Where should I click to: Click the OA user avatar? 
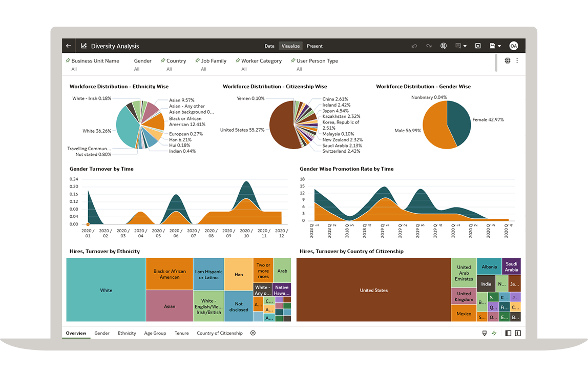(x=513, y=46)
